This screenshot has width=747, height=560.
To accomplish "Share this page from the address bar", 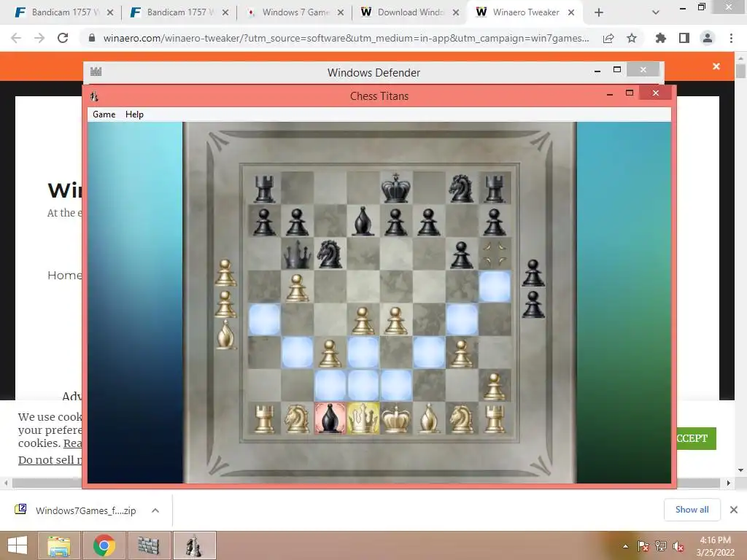I will click(x=608, y=38).
